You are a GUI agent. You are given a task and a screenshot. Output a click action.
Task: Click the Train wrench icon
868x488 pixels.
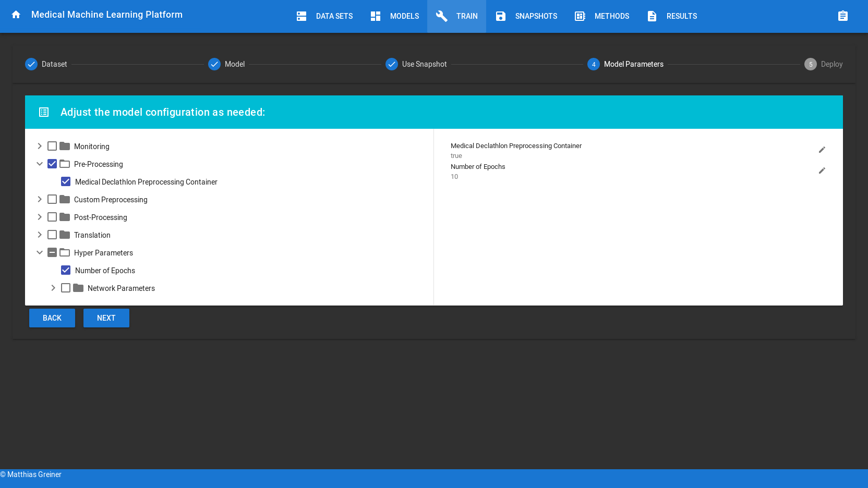tap(442, 16)
